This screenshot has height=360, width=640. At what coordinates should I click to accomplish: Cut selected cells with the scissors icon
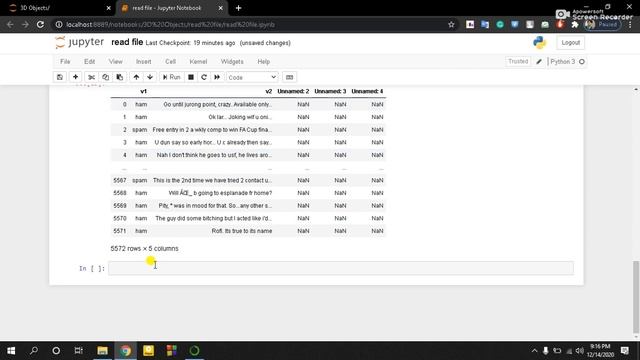(x=91, y=77)
